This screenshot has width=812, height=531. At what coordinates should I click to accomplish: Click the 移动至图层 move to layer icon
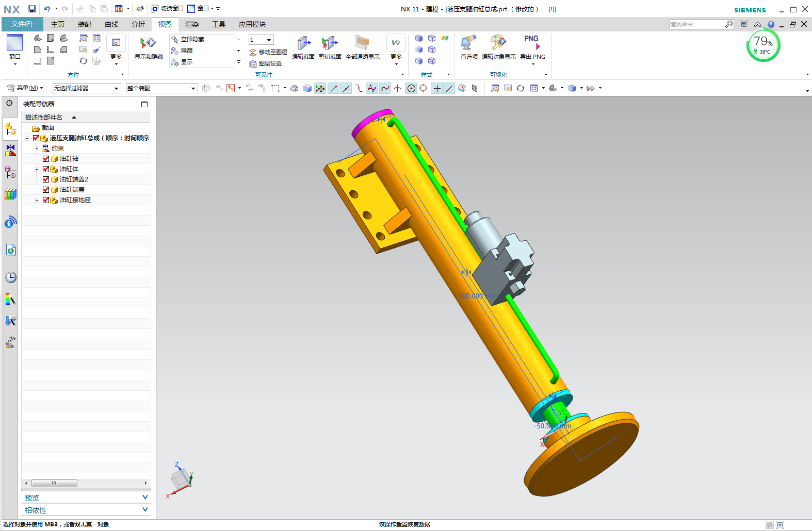click(253, 53)
